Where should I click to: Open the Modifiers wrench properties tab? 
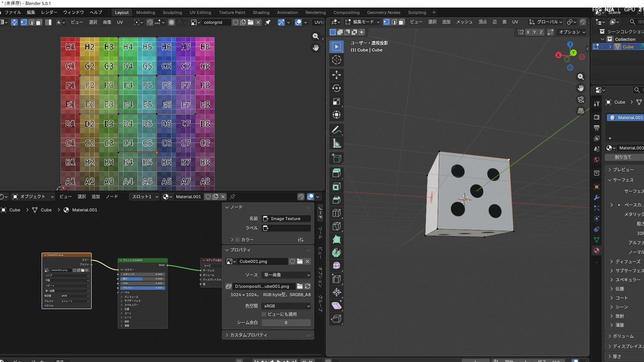596,197
